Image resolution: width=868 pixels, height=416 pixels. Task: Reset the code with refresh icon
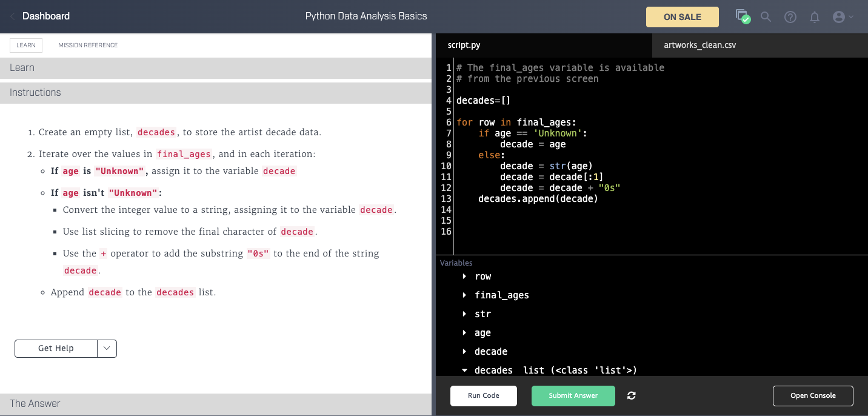[632, 395]
